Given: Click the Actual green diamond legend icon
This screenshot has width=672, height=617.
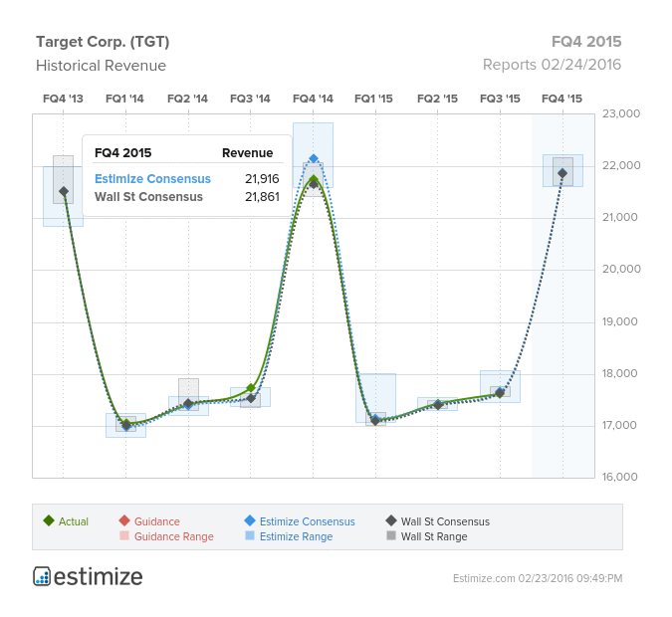Looking at the screenshot, I should [x=49, y=520].
